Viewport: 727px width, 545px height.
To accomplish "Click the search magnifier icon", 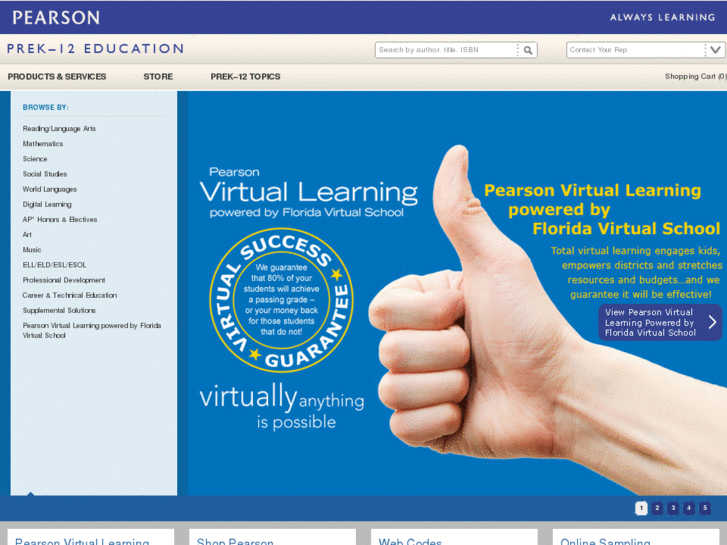I will tap(528, 50).
